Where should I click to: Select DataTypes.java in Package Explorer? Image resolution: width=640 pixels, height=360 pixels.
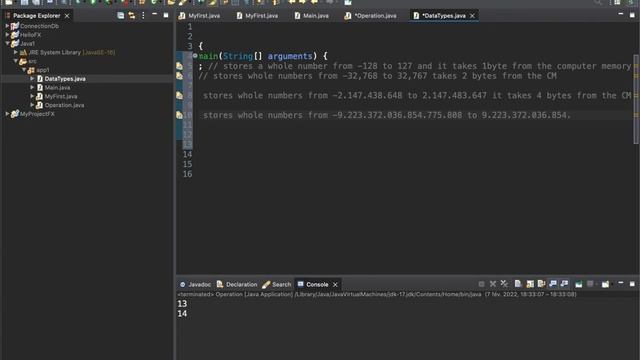point(65,79)
